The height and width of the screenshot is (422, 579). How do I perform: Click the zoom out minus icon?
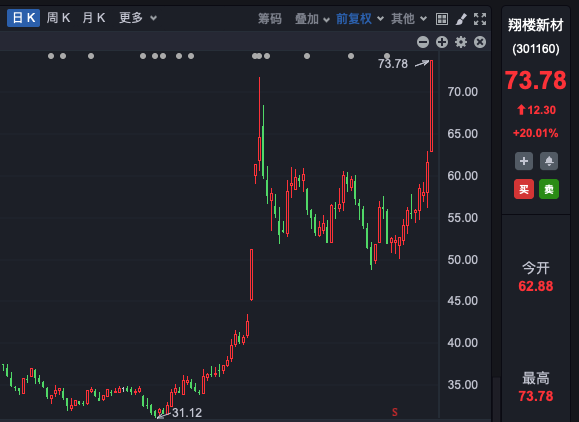click(x=423, y=42)
